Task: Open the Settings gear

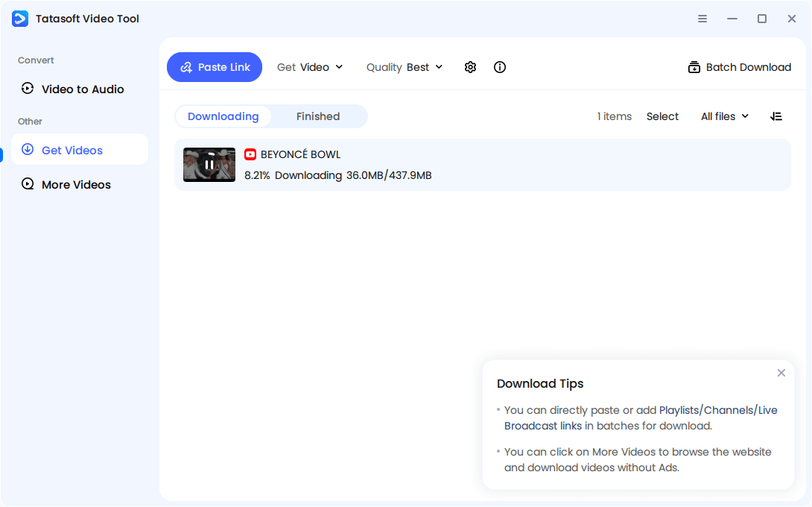Action: 470,67
